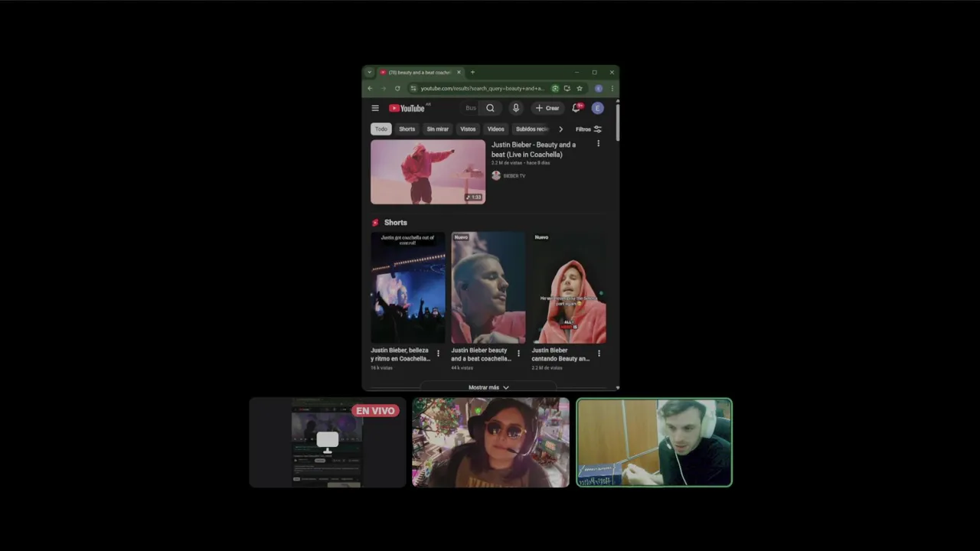980x551 pixels.
Task: Open the YouTube hamburger guide menu
Action: click(x=375, y=108)
